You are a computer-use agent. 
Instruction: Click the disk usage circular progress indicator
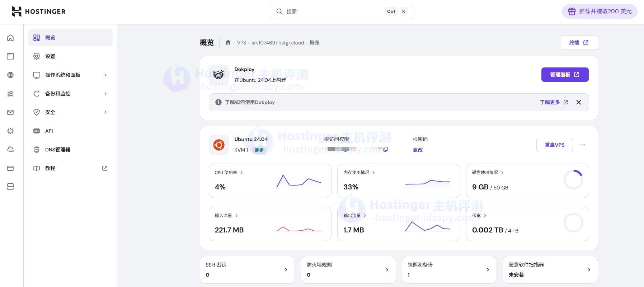click(573, 180)
